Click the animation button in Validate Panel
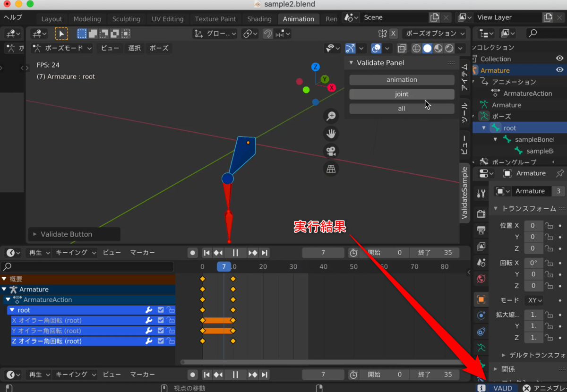Viewport: 567px width, 392px height. coord(402,80)
